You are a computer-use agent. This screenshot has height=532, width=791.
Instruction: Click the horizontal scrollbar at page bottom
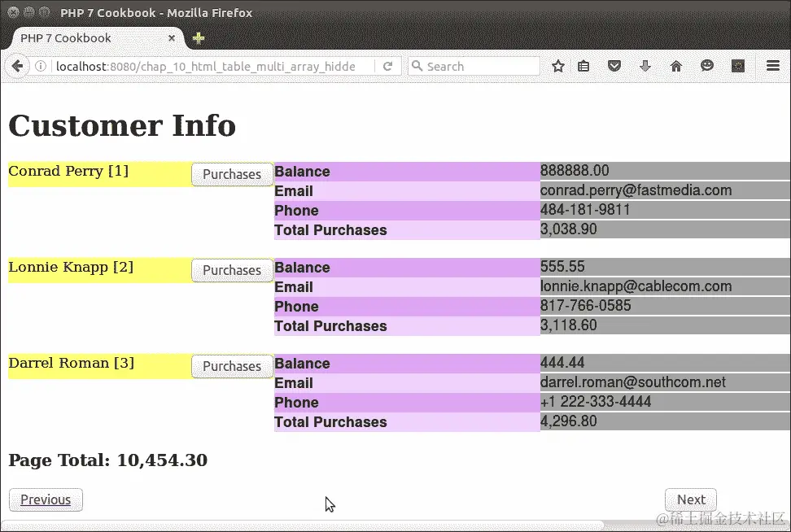click(303, 525)
